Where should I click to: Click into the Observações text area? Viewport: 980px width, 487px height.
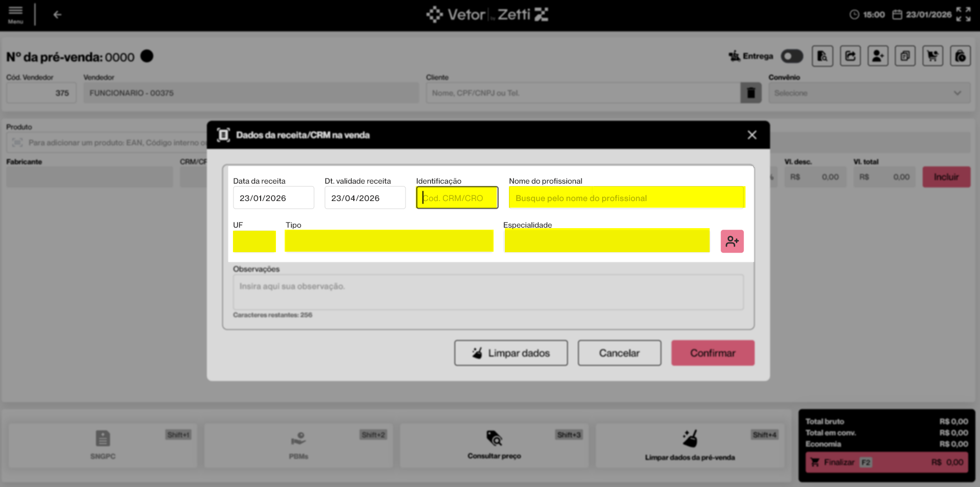point(488,292)
